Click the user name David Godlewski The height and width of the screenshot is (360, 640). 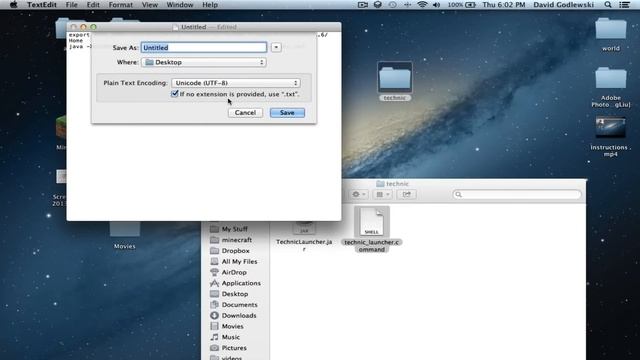[x=563, y=5]
